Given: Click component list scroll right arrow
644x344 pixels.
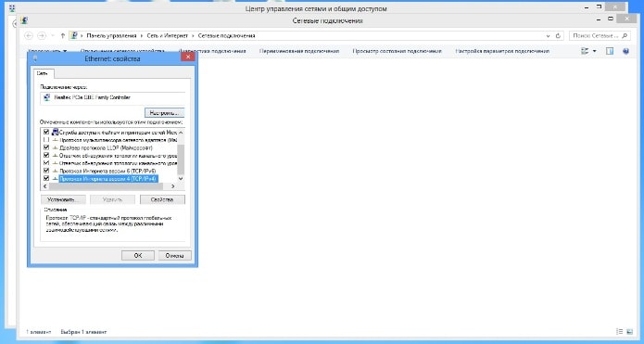Looking at the screenshot, I should pyautogui.click(x=173, y=186).
